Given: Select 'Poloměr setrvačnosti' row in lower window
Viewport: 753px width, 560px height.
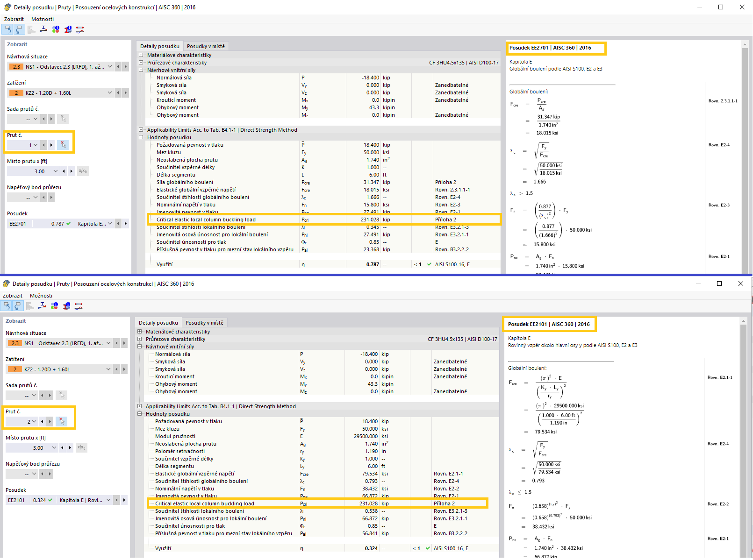Looking at the screenshot, I should coord(323,451).
